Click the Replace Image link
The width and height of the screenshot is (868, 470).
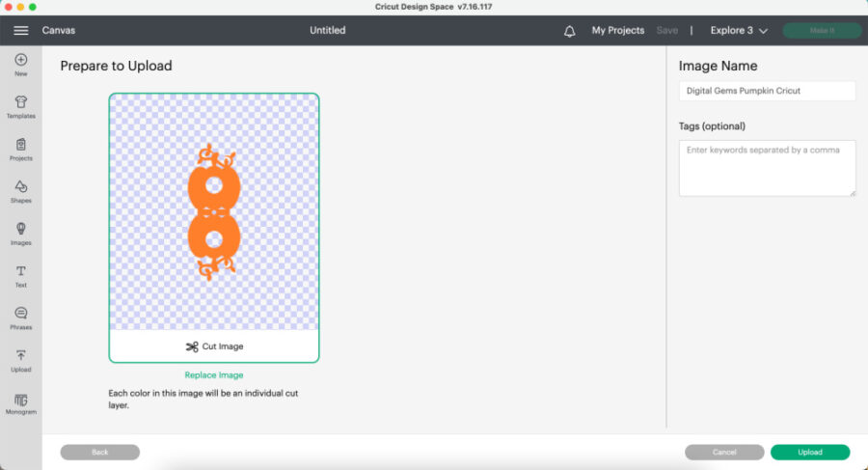(x=214, y=374)
